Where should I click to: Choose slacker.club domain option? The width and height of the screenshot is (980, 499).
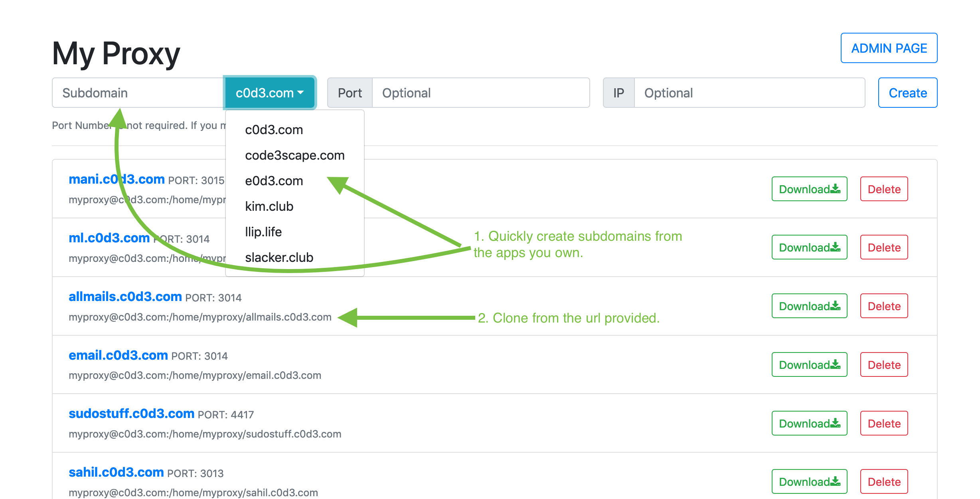(279, 257)
